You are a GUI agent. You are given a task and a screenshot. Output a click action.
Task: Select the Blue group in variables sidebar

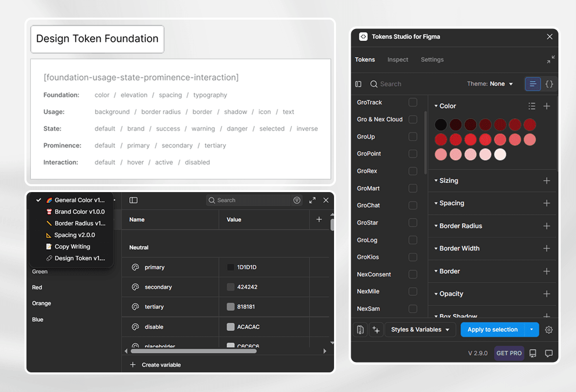click(37, 319)
